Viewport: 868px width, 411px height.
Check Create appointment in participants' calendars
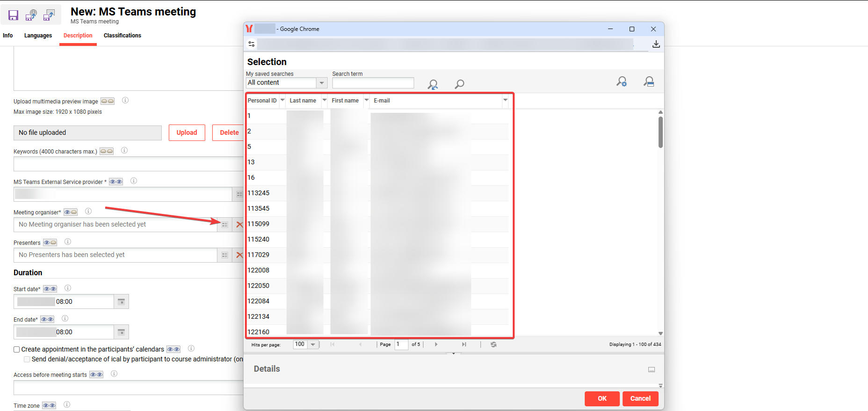(17, 349)
